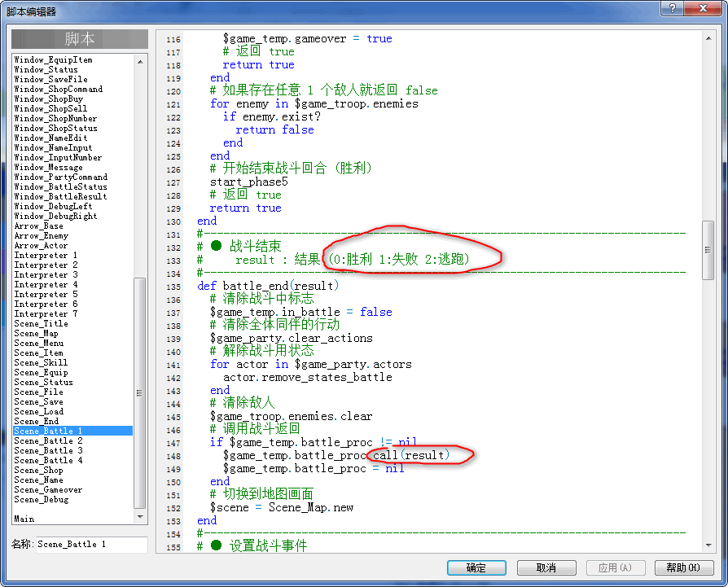This screenshot has width=728, height=587.
Task: Open Scene_Title script
Action: coord(41,323)
